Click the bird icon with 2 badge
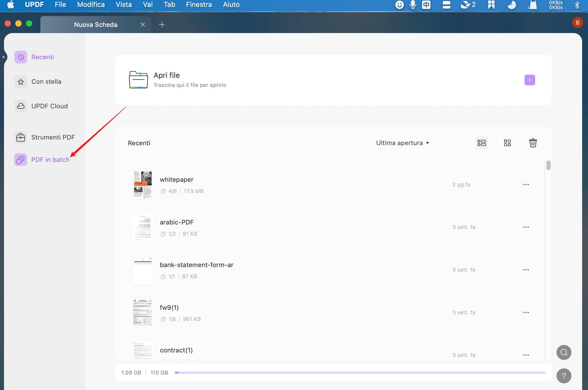This screenshot has height=390, width=588. coord(468,5)
